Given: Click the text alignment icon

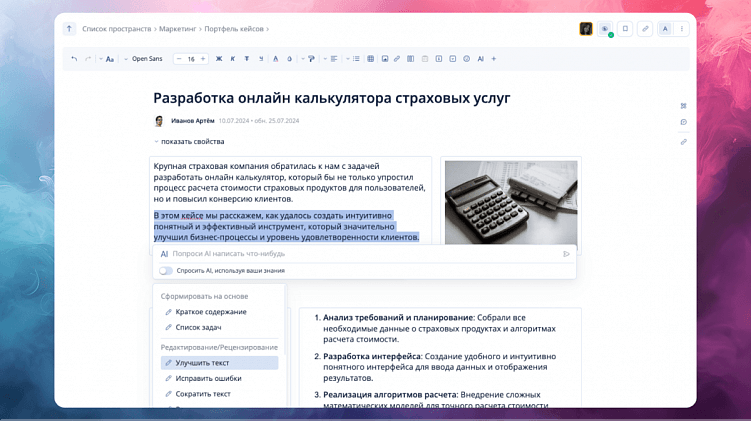Looking at the screenshot, I should [x=334, y=59].
